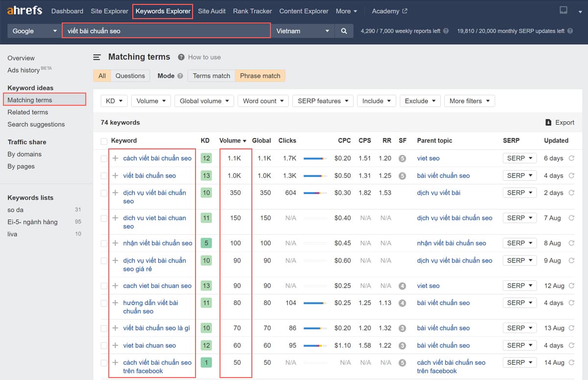The height and width of the screenshot is (380, 588).
Task: Open the viet seo parent topic link
Action: (x=428, y=158)
